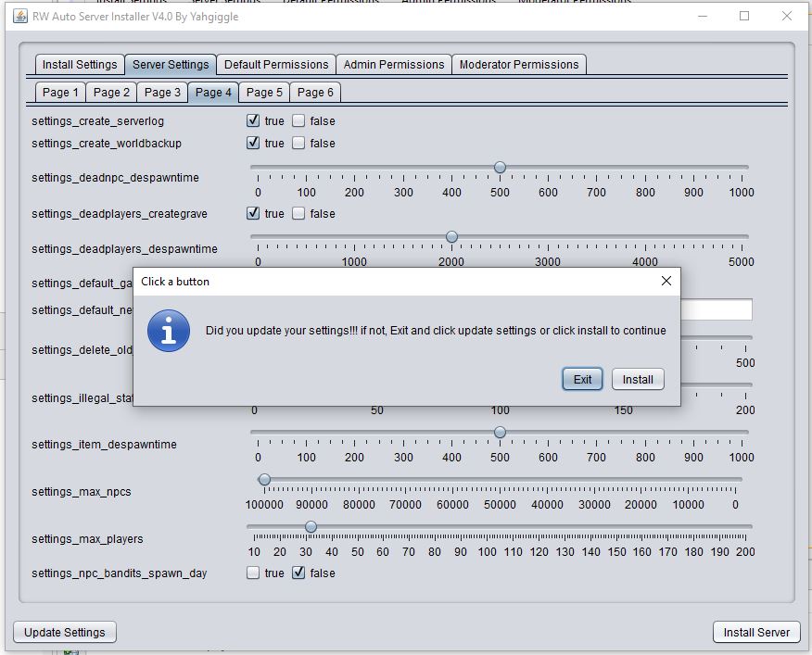Check false for settings_deadplayers_creategrave

click(x=298, y=213)
